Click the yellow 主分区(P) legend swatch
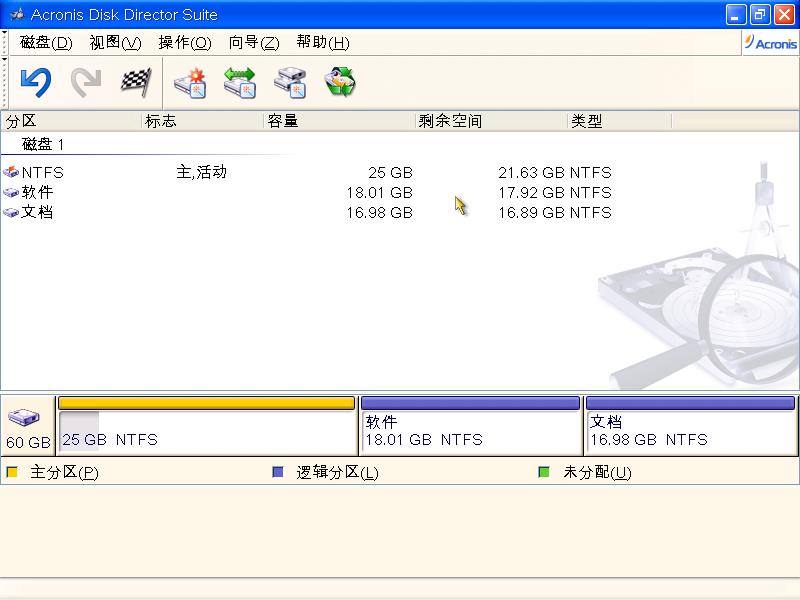Image resolution: width=800 pixels, height=600 pixels. tap(12, 472)
